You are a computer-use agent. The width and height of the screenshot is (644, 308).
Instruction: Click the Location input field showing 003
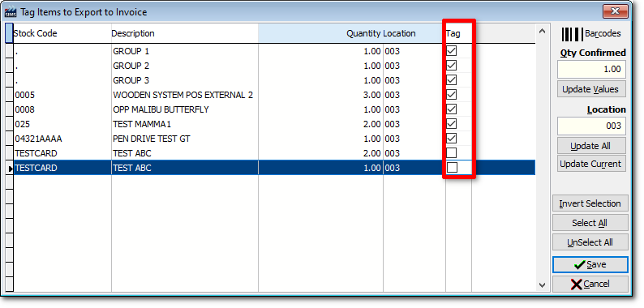pos(591,126)
